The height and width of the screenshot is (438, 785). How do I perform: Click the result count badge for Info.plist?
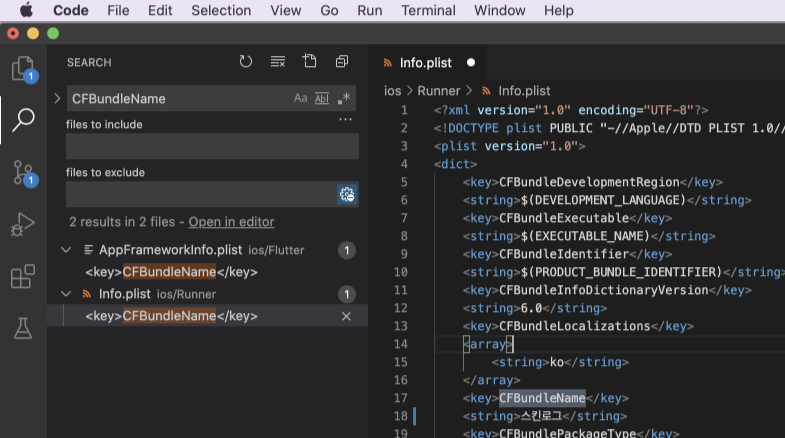tap(346, 294)
